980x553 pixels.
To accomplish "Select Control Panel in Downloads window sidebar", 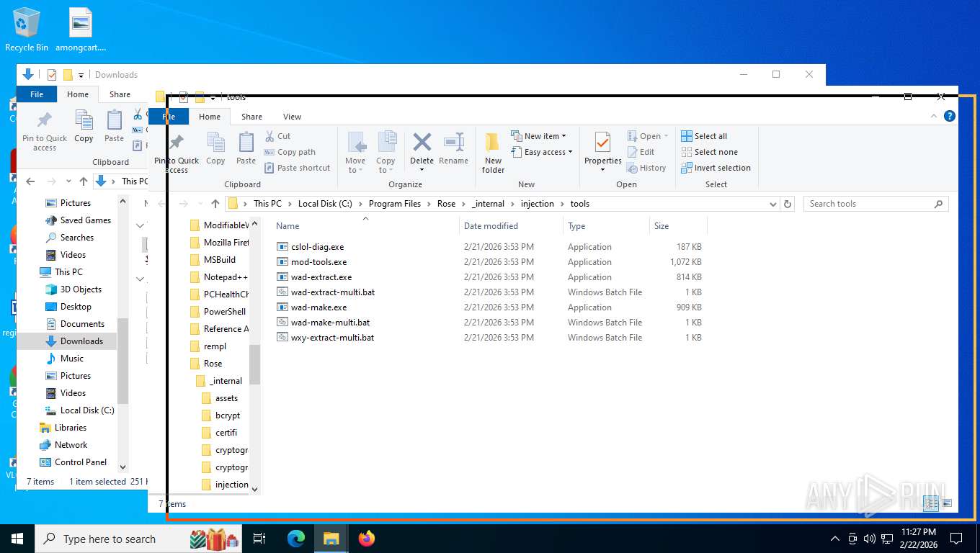I will 73,462.
